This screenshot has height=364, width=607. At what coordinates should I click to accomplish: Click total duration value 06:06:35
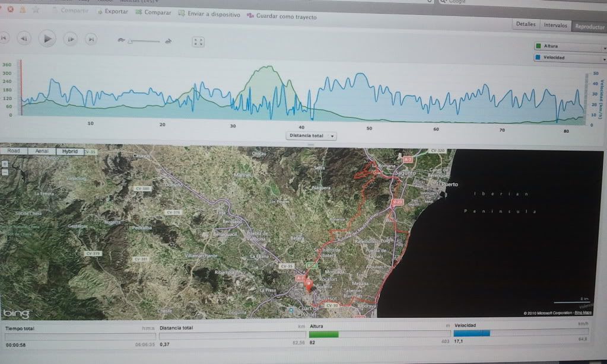click(145, 344)
